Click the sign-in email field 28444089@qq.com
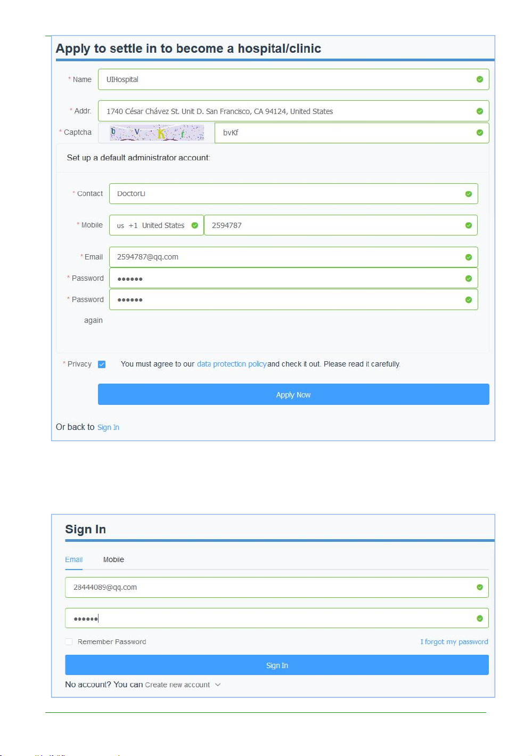 tap(277, 587)
